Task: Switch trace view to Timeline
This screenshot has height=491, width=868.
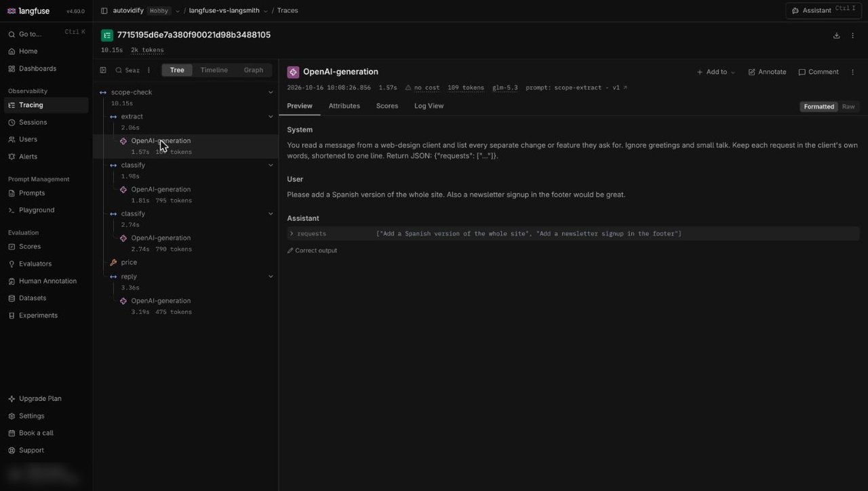Action: 214,70
